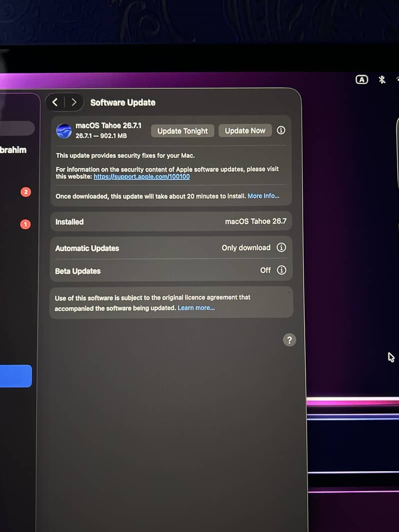This screenshot has width=399, height=532.
Task: Click 'macOS Tahoe 26.7.1' update name
Action: coord(108,126)
